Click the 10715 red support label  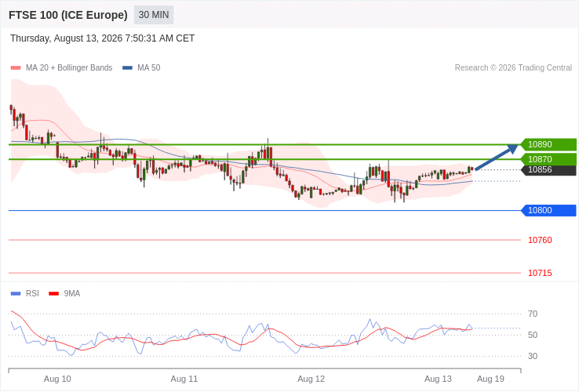tap(540, 273)
